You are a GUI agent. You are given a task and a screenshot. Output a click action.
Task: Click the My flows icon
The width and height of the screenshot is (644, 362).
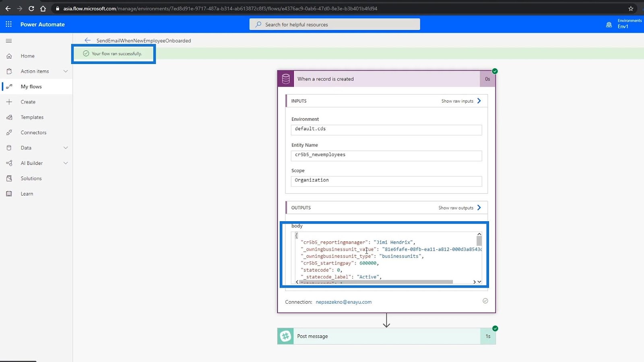coord(9,86)
